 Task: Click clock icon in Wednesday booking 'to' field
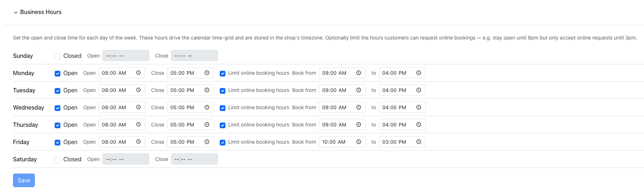click(419, 107)
